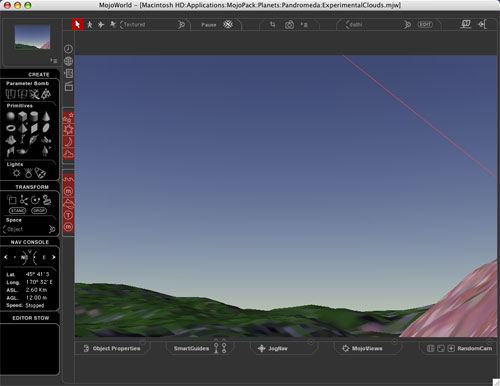Toggle the STAND transform button
This screenshot has height=386, width=500.
pyautogui.click(x=17, y=211)
